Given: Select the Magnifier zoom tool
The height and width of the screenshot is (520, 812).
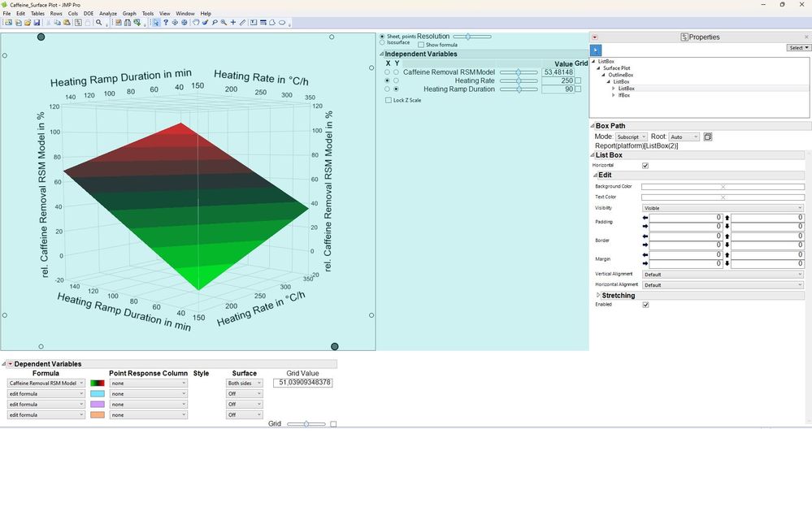Looking at the screenshot, I should [224, 23].
